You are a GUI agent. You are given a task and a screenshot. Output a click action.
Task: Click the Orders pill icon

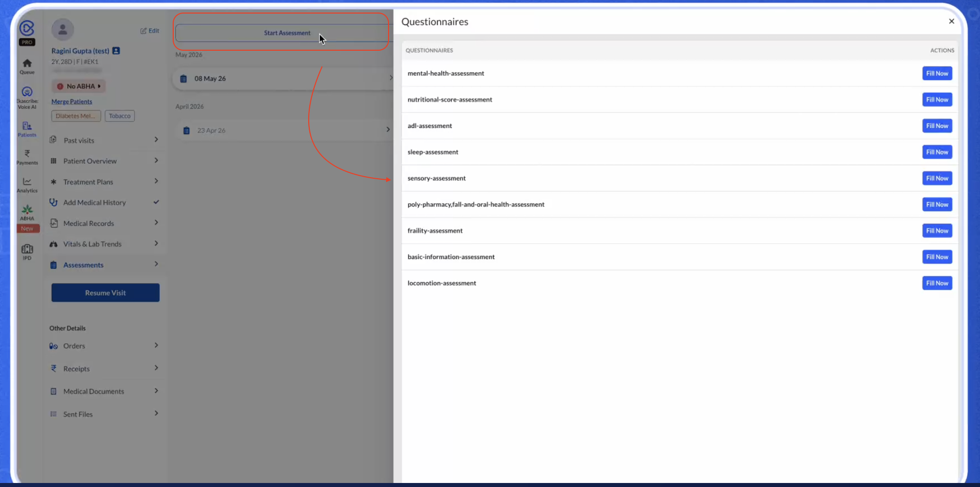pos(53,346)
